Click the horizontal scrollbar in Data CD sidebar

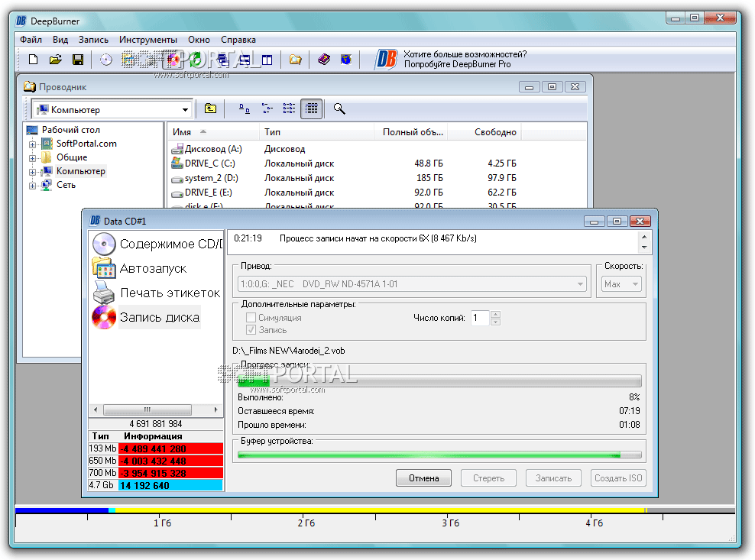147,409
